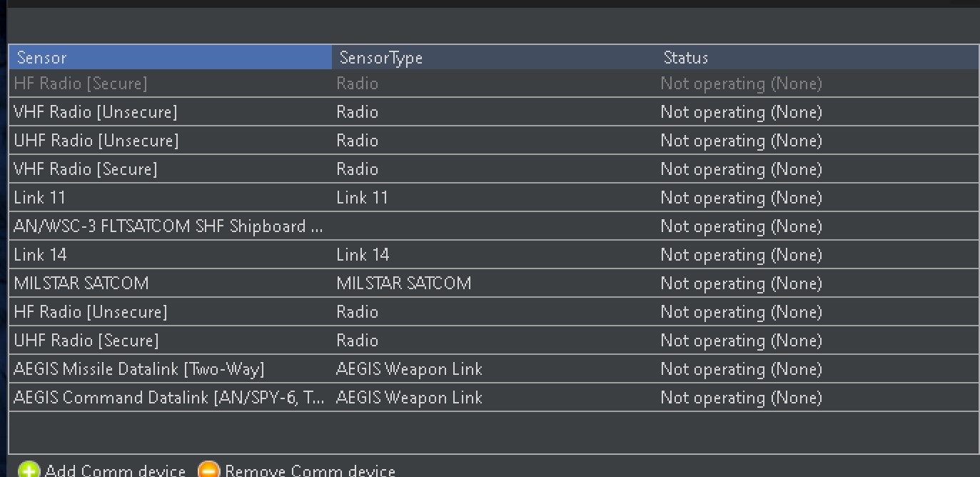Select the UHF Radio [Unsecure] row
The width and height of the screenshot is (980, 477).
tap(143, 141)
